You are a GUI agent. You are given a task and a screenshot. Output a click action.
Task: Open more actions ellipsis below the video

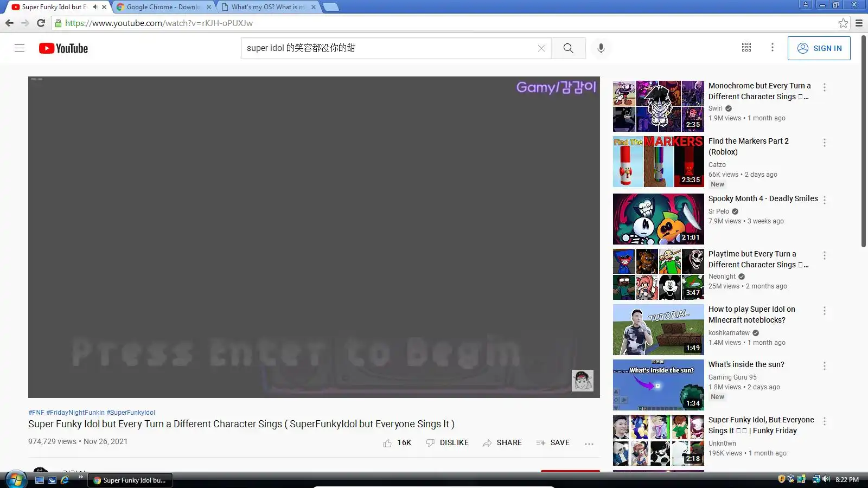[x=589, y=444]
